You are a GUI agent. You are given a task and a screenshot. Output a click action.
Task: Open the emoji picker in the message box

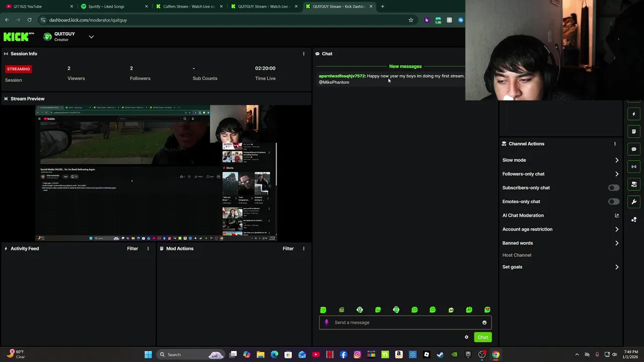click(485, 323)
